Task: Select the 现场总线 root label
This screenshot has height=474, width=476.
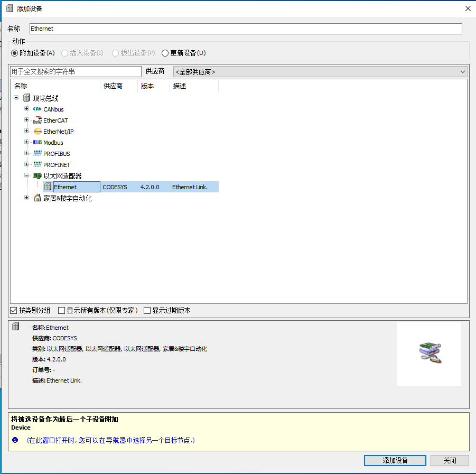Action: pyautogui.click(x=45, y=98)
